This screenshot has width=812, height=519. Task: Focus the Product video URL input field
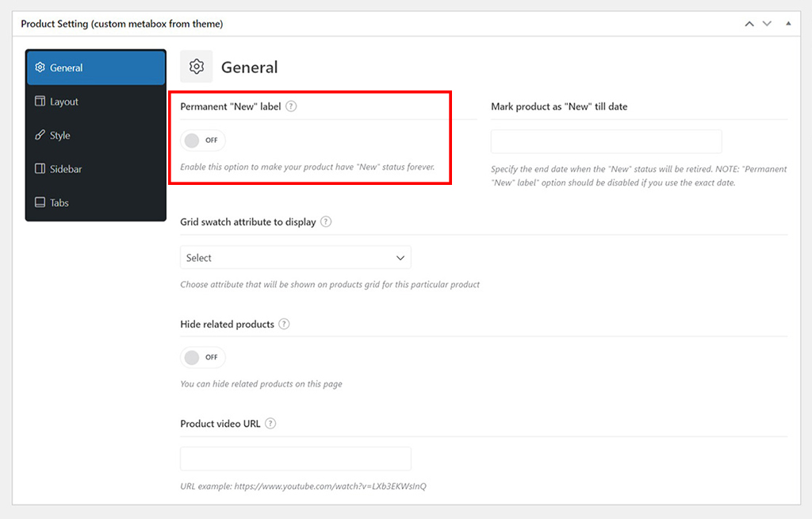pos(295,459)
